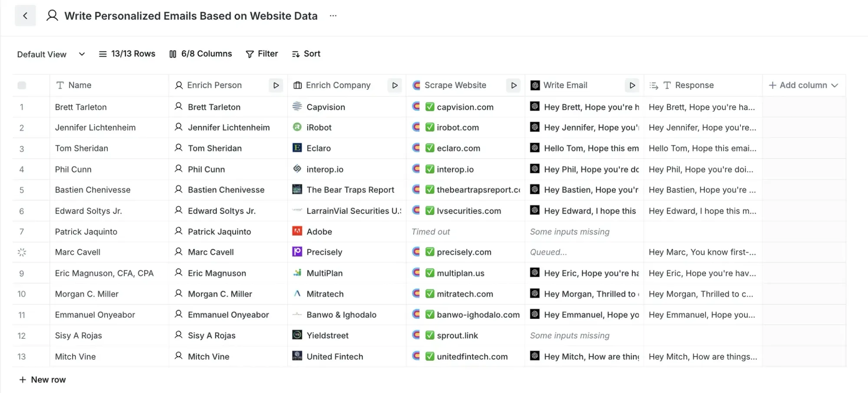Click the green check next to irobot.com
868x393 pixels.
430,128
